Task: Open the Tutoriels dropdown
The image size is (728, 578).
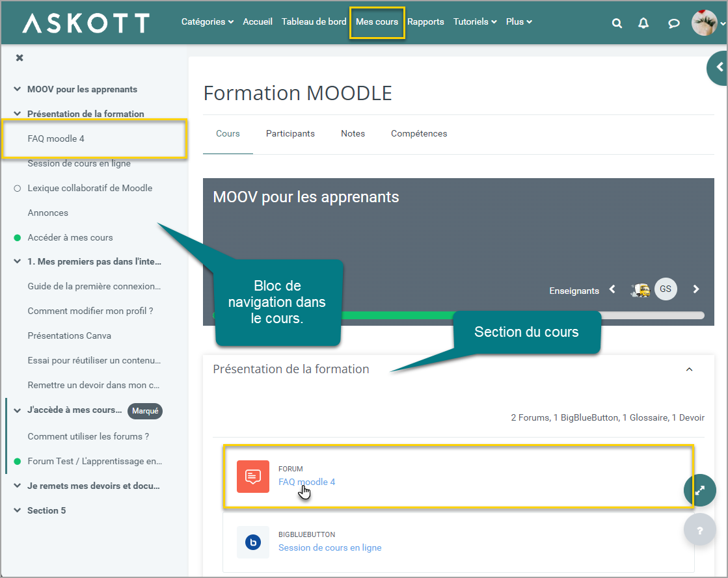Action: click(x=475, y=22)
